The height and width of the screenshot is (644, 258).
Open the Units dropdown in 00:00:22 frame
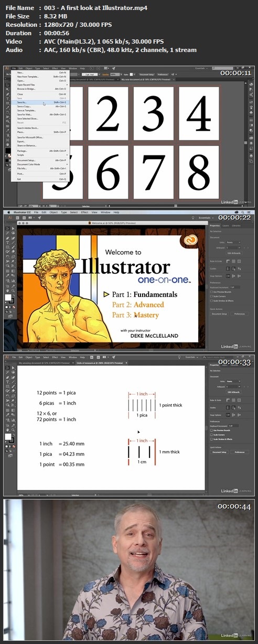point(234,242)
